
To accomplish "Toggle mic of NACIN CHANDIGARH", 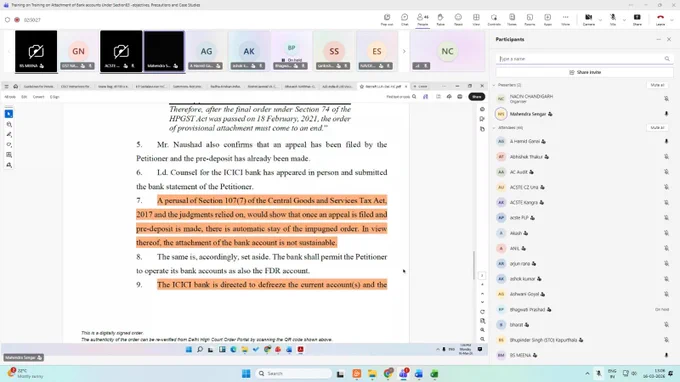I will [x=666, y=98].
